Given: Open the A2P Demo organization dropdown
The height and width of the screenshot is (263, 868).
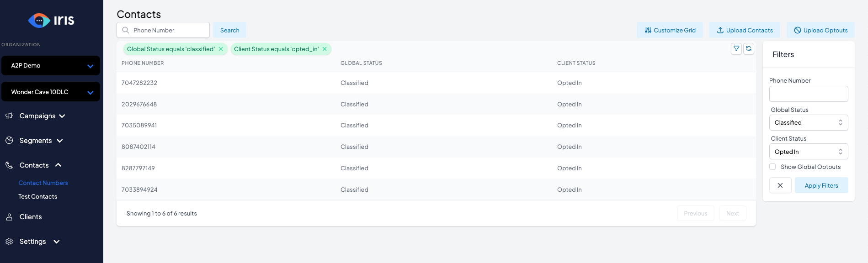Looking at the screenshot, I should pyautogui.click(x=51, y=66).
